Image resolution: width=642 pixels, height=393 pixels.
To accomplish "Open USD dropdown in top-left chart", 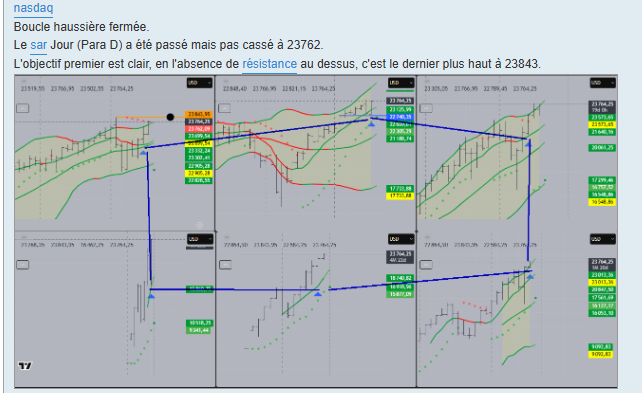I will tap(199, 83).
